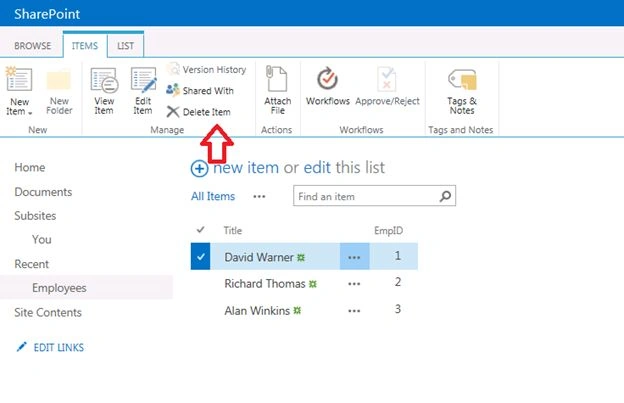Open Richard Thomas item title
The image size is (624, 403).
[x=265, y=284]
